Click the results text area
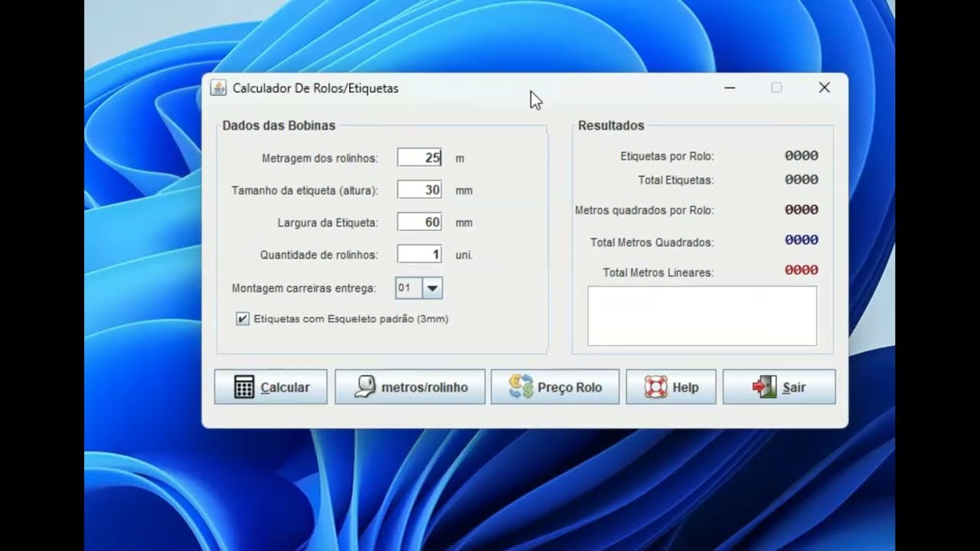Image resolution: width=980 pixels, height=551 pixels. click(702, 316)
